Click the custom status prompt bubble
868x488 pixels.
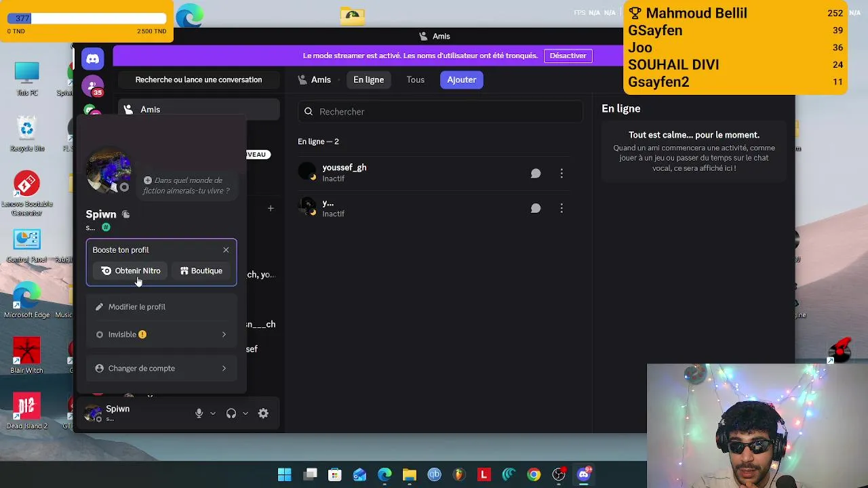(187, 185)
